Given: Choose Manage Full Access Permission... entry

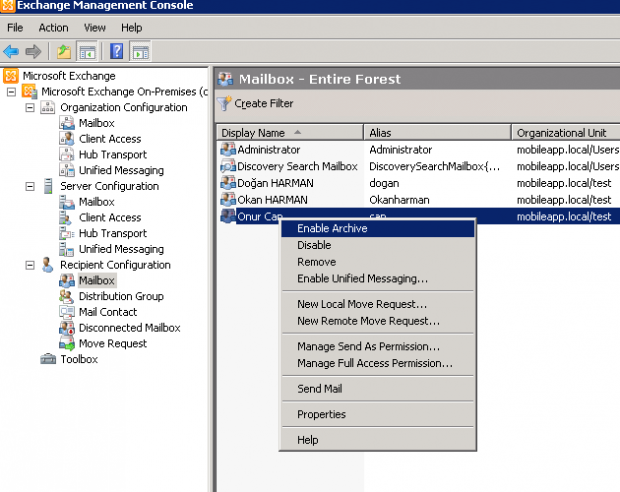Looking at the screenshot, I should pos(378,363).
